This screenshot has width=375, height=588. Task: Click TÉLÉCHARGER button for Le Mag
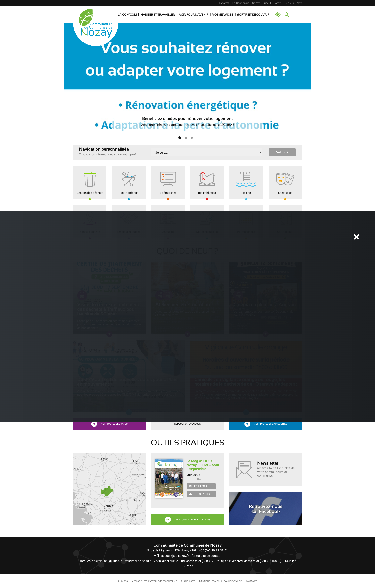[x=201, y=494]
